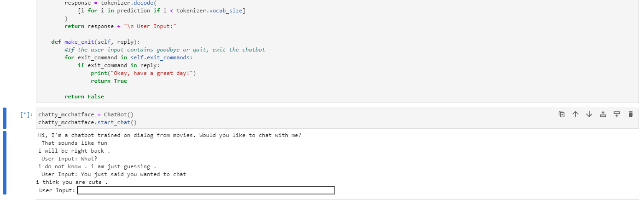Click the def make_exit line in code
The image size is (644, 200).
click(96, 42)
